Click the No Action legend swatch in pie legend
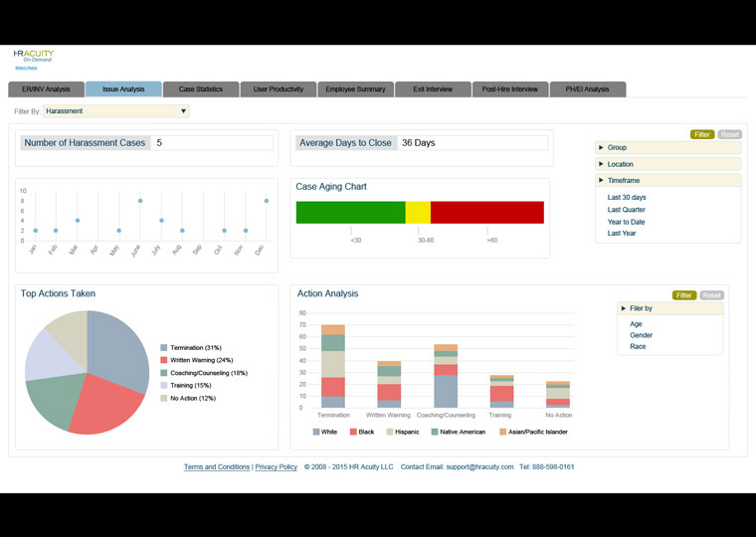 164,399
